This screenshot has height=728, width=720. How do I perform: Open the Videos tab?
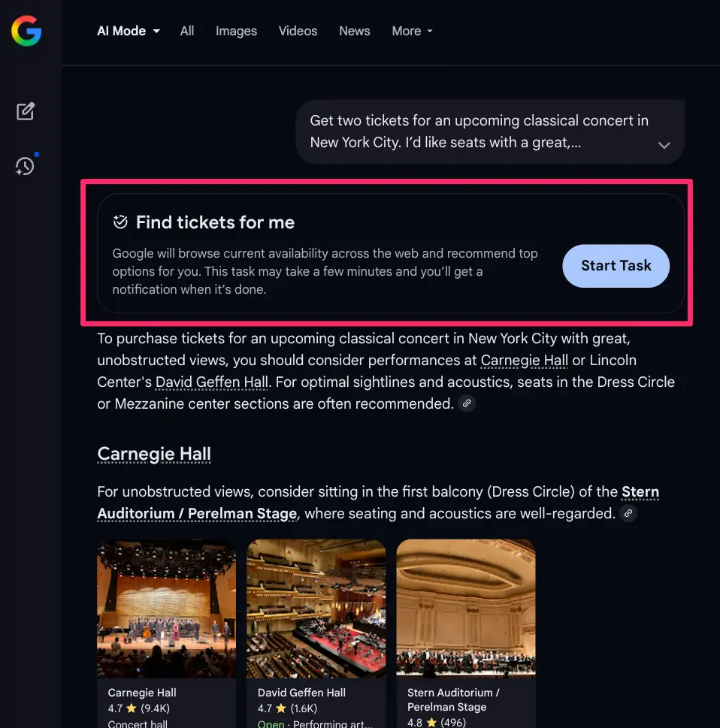[298, 31]
